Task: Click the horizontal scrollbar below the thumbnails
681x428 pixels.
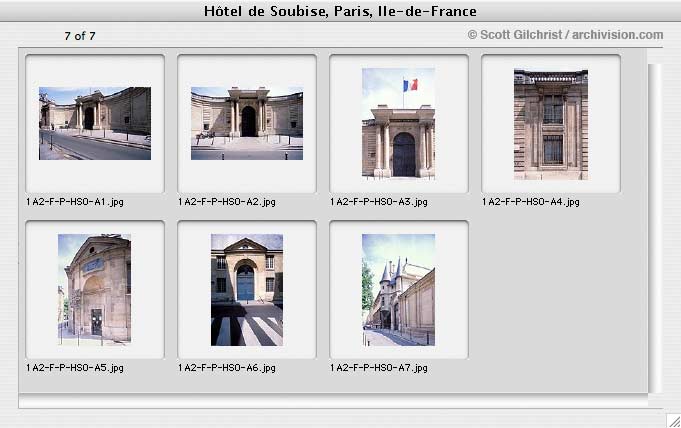Action: click(333, 401)
